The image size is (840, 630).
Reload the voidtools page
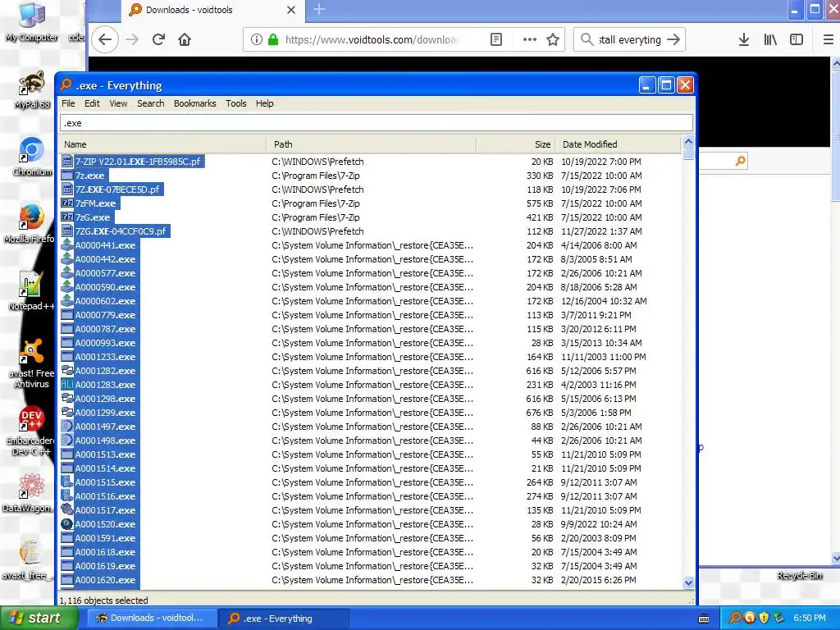(158, 39)
